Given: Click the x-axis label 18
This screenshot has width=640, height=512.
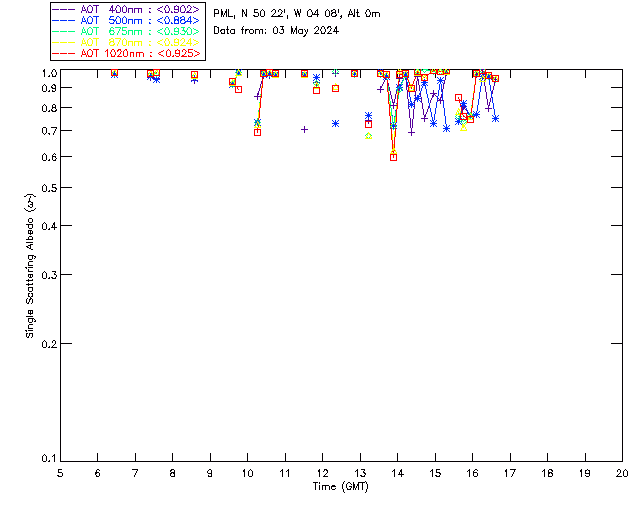Looking at the screenshot, I should tap(547, 473).
